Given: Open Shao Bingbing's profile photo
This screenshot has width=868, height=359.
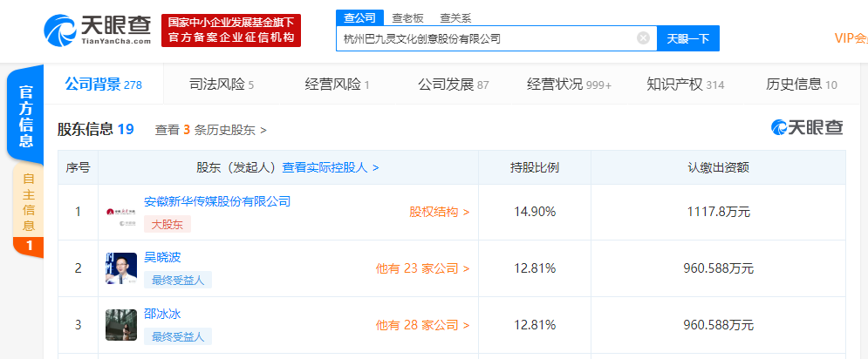Looking at the screenshot, I should pyautogui.click(x=120, y=325).
